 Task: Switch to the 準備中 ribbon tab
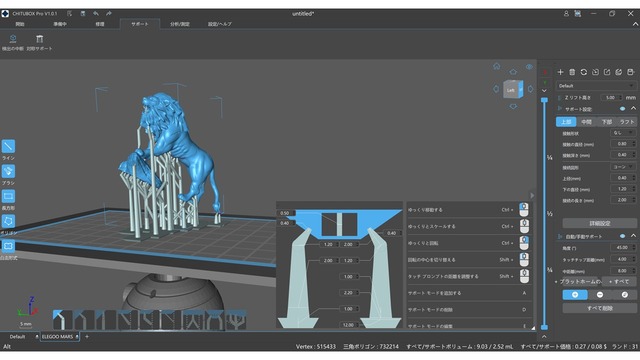tap(60, 24)
